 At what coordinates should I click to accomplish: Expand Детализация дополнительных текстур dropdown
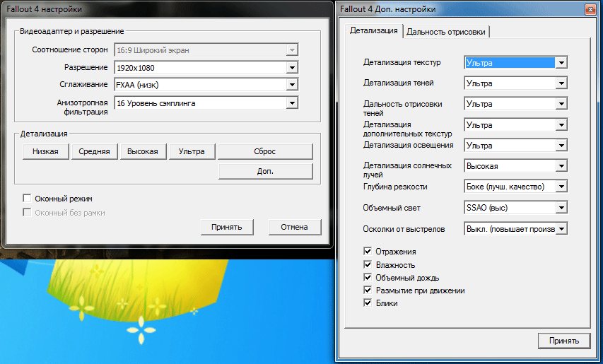tap(516, 125)
